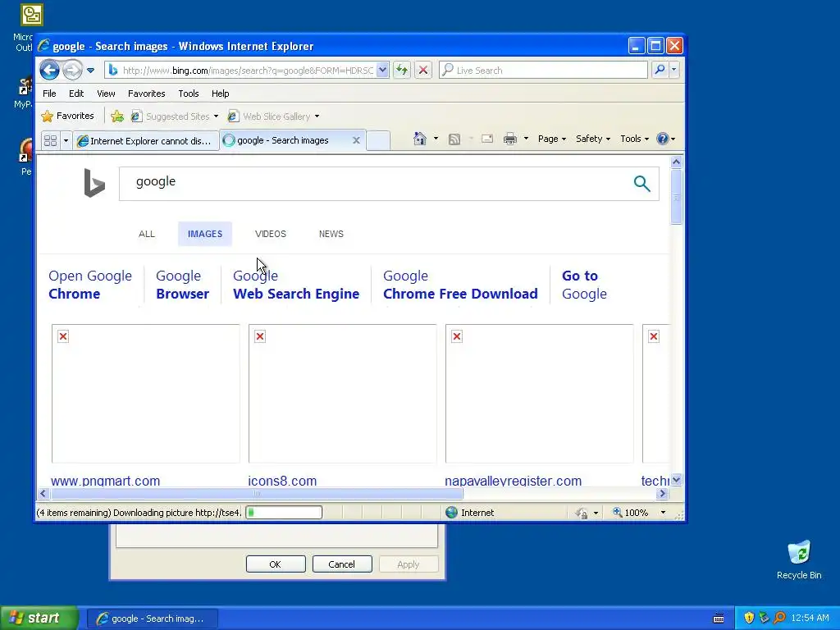The image size is (840, 630).
Task: Open the View menu
Action: [106, 94]
